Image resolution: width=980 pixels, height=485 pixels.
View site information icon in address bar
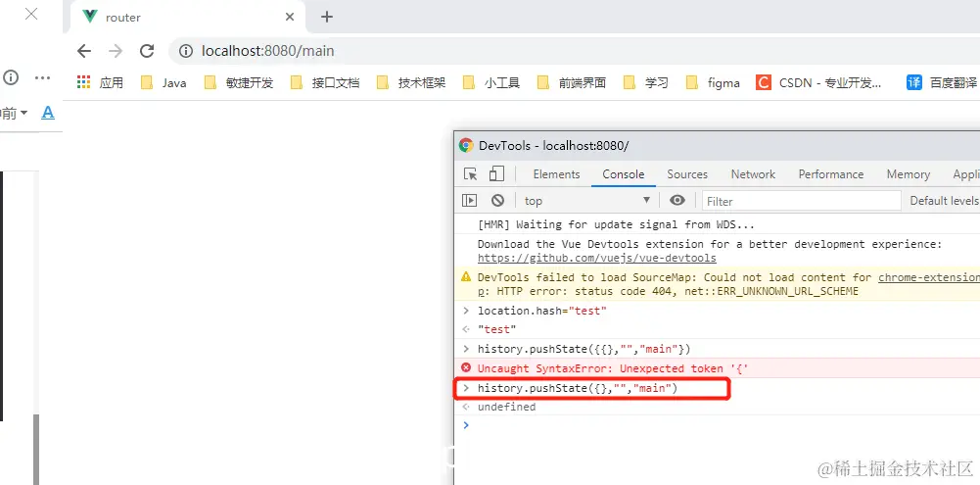tap(186, 51)
